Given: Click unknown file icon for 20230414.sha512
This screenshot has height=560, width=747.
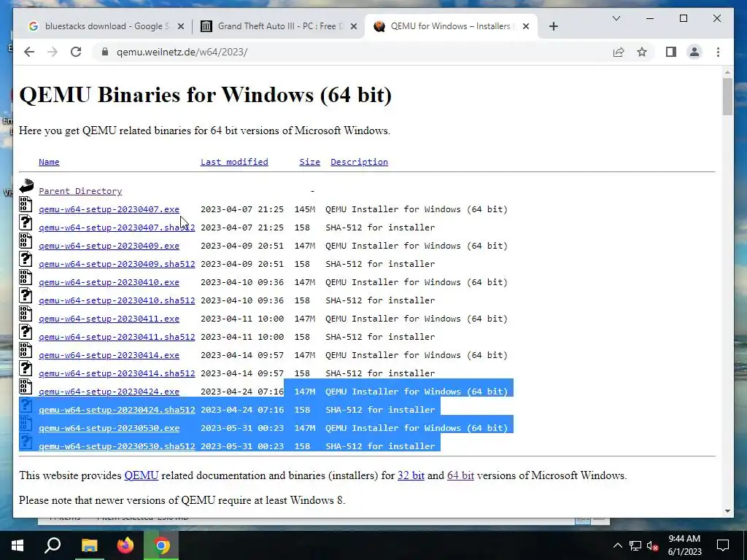Looking at the screenshot, I should [26, 368].
